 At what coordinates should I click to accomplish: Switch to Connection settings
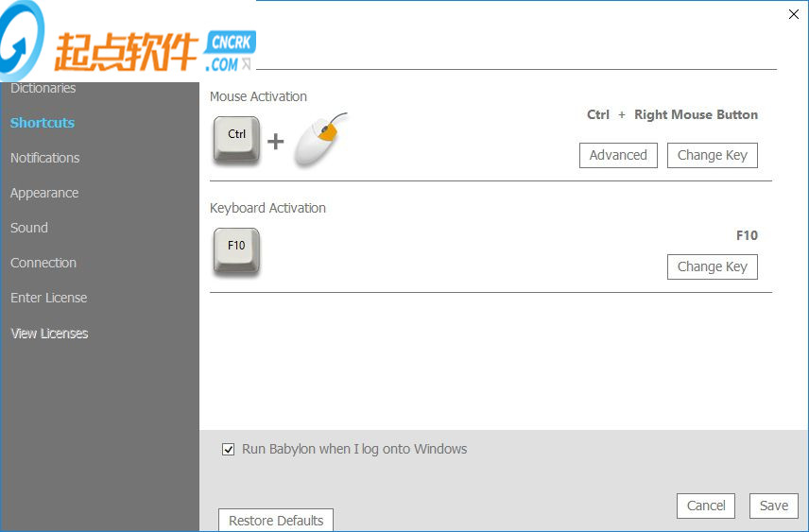(43, 263)
